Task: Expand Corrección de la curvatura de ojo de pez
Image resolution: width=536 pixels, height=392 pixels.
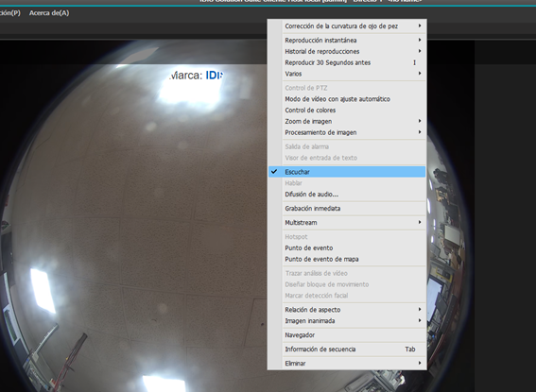Action: 347,26
